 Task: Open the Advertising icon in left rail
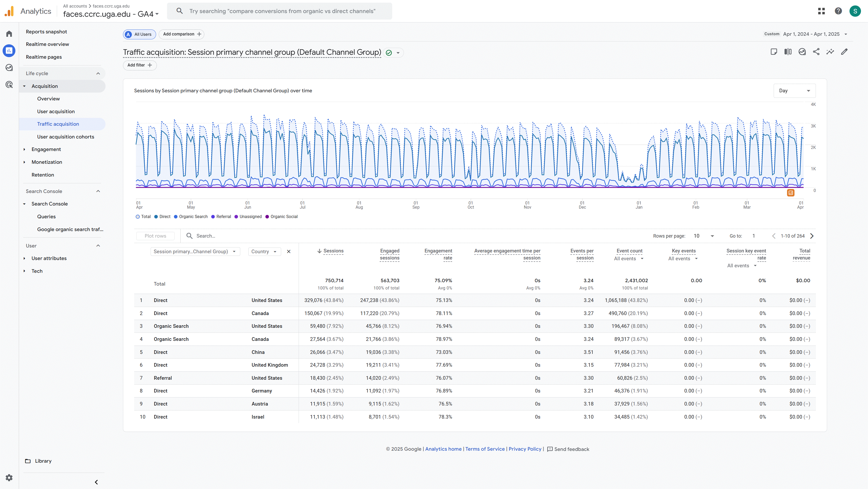click(x=9, y=85)
